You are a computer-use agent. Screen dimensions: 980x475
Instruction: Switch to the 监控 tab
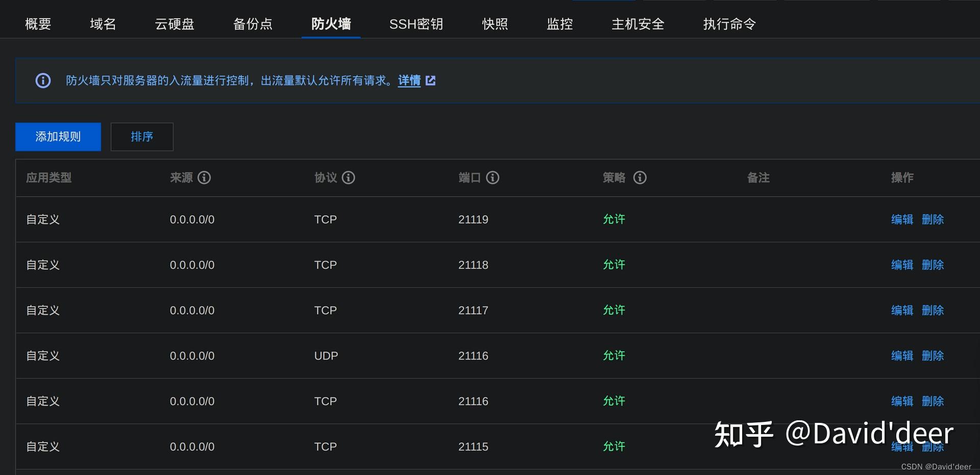[560, 24]
